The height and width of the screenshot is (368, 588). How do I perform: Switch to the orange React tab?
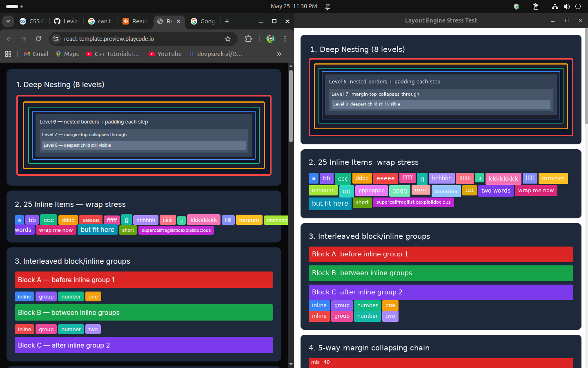[x=135, y=21]
